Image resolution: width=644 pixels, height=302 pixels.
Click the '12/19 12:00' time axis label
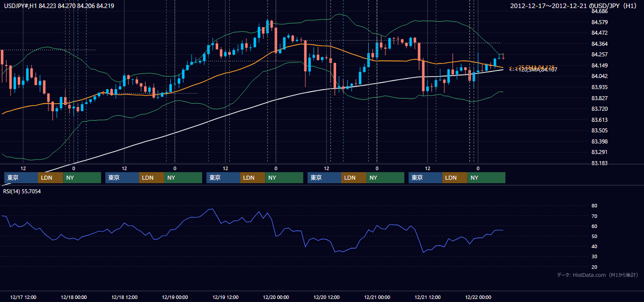226,297
